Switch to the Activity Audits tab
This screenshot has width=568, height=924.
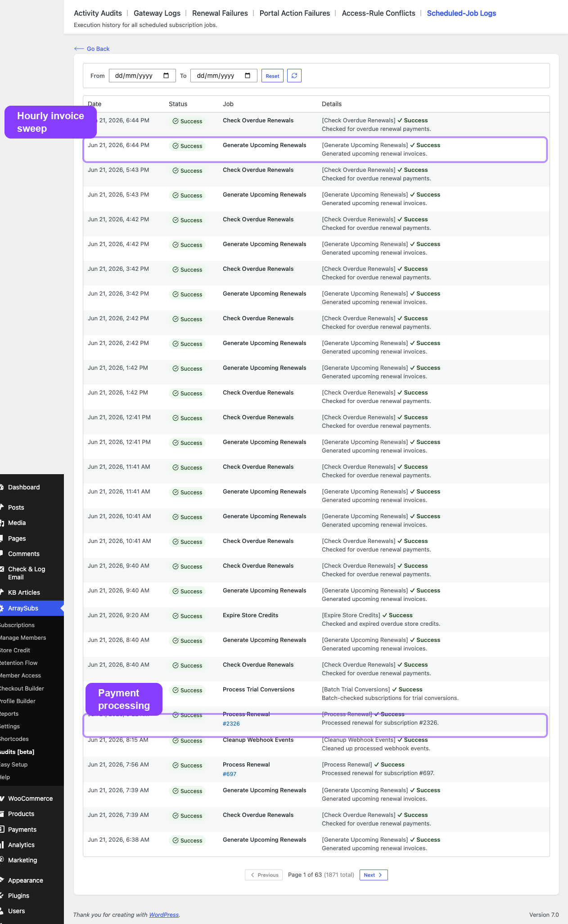point(98,13)
